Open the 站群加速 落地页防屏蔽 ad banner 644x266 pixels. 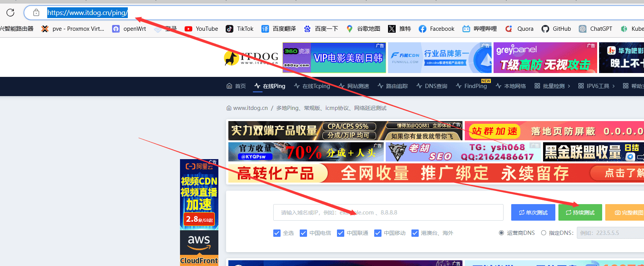coord(554,131)
